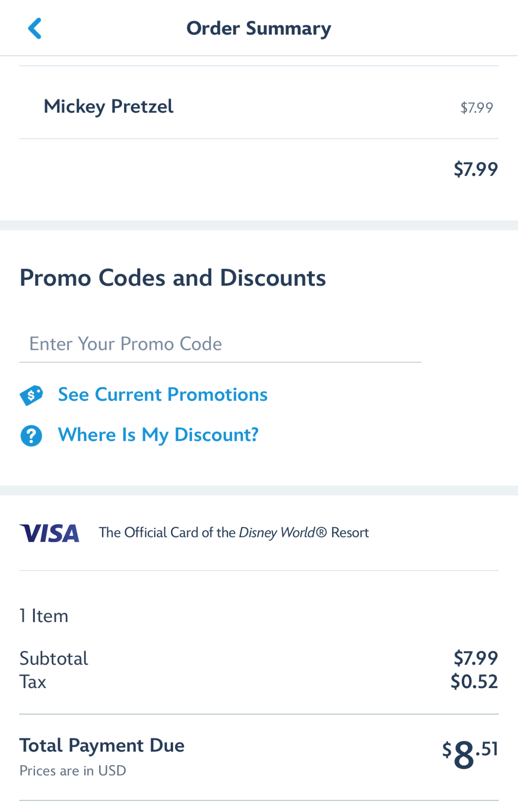
Task: Click the Subtotal label
Action: coord(54,659)
